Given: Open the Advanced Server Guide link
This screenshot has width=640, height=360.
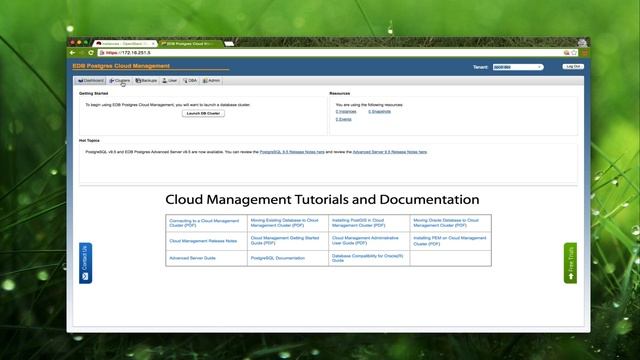Looking at the screenshot, I should point(192,258).
